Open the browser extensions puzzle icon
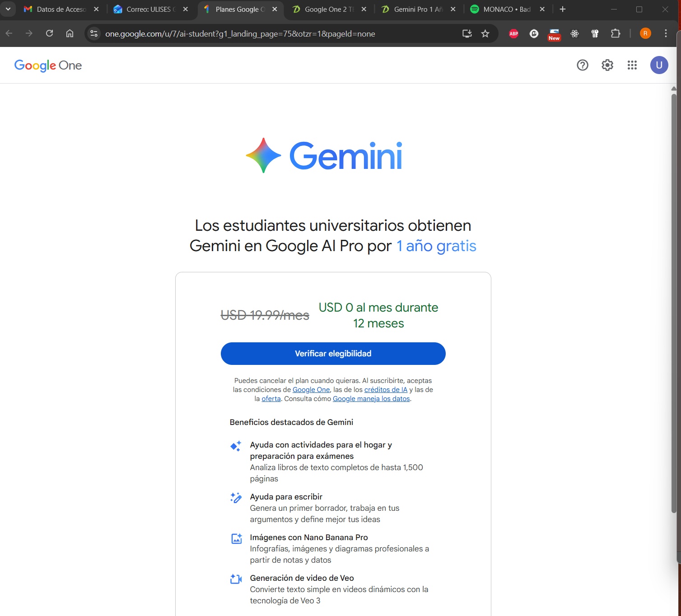681x616 pixels. point(615,33)
